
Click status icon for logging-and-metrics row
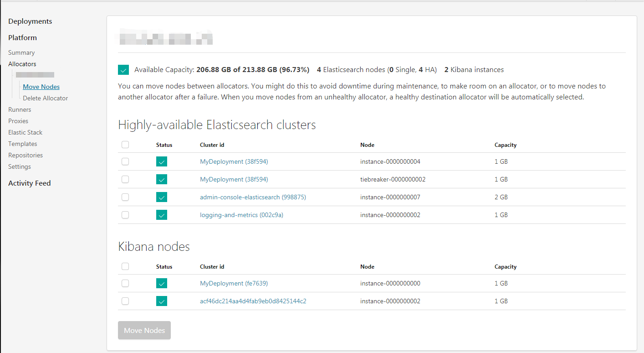point(162,215)
